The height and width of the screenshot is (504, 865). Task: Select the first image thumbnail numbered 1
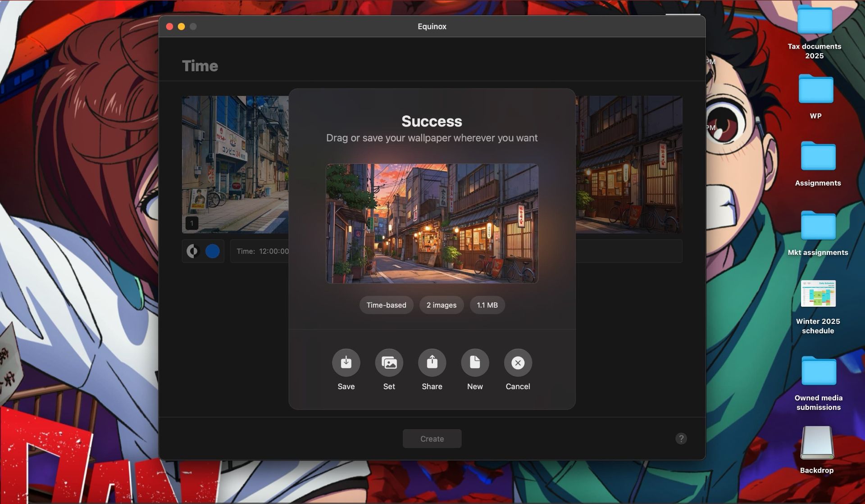pos(235,164)
